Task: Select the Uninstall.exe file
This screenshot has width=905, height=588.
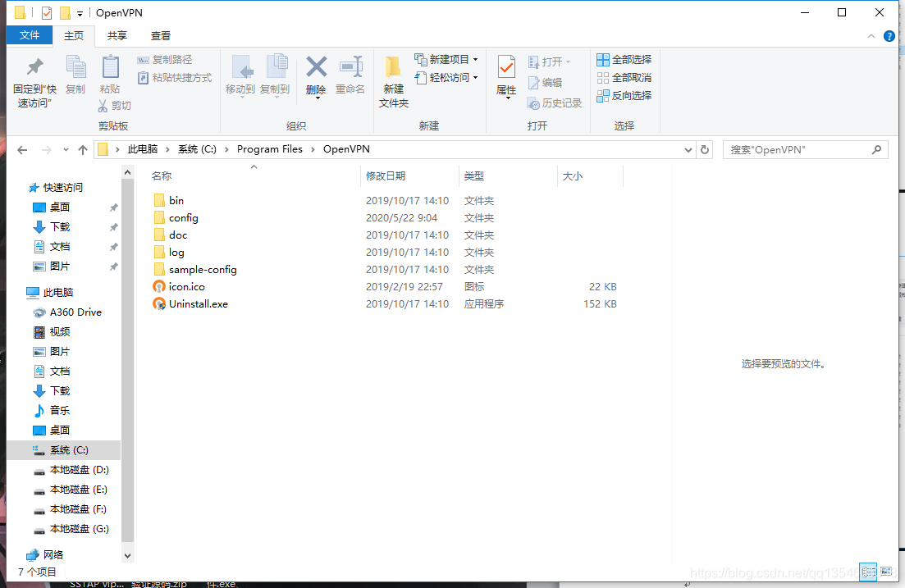Action: (x=190, y=304)
